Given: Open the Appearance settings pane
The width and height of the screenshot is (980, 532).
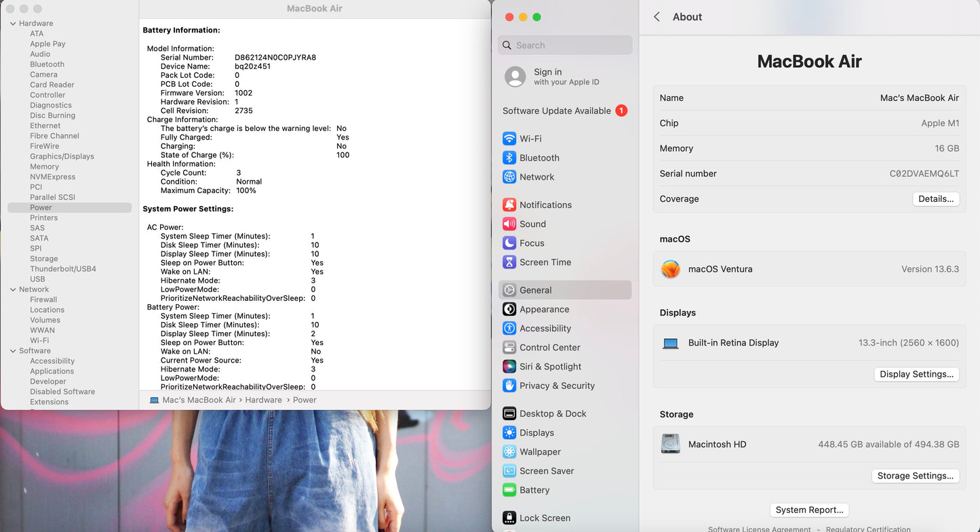Looking at the screenshot, I should click(x=544, y=309).
